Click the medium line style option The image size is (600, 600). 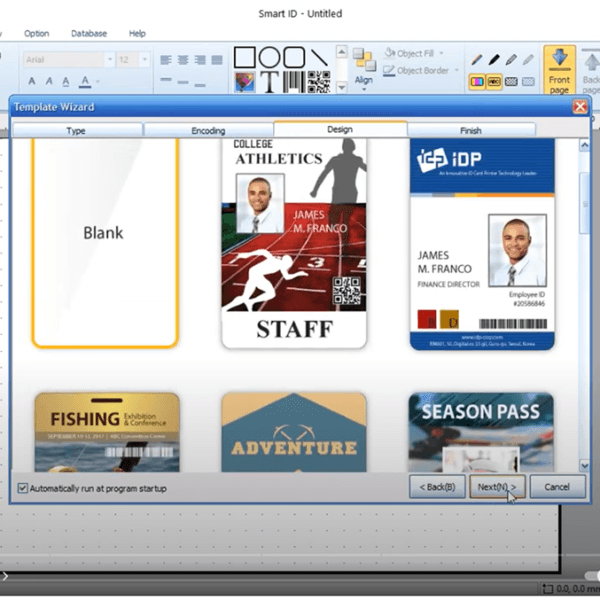pos(183,82)
